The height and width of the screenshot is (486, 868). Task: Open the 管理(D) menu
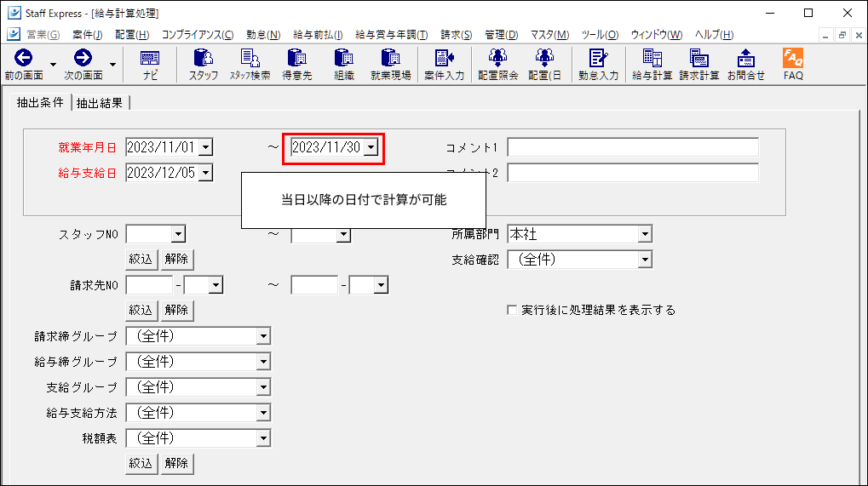point(502,35)
